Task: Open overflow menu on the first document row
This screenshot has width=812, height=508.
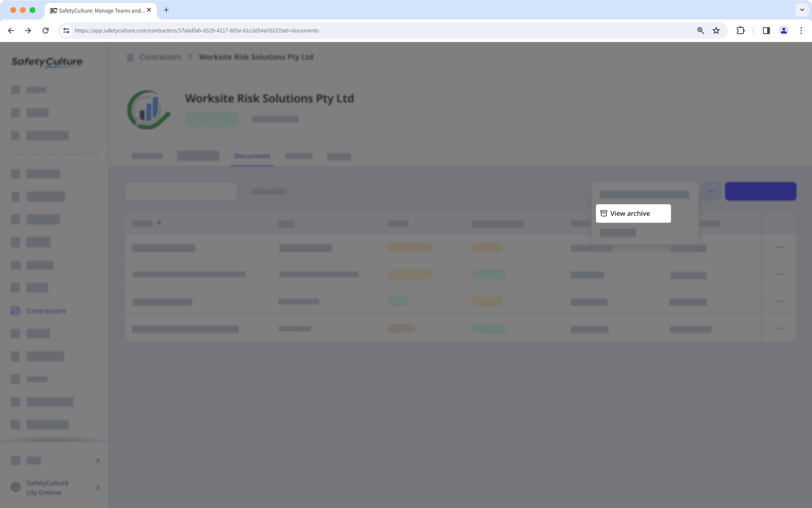Action: coord(779,247)
